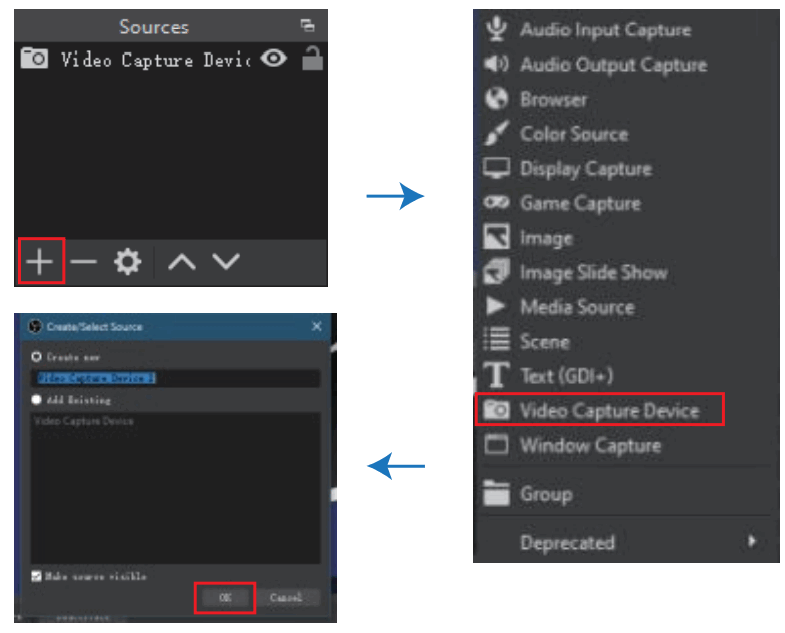Select the Add Existing radio button
Viewport: 785px width, 633px height.
(36, 400)
